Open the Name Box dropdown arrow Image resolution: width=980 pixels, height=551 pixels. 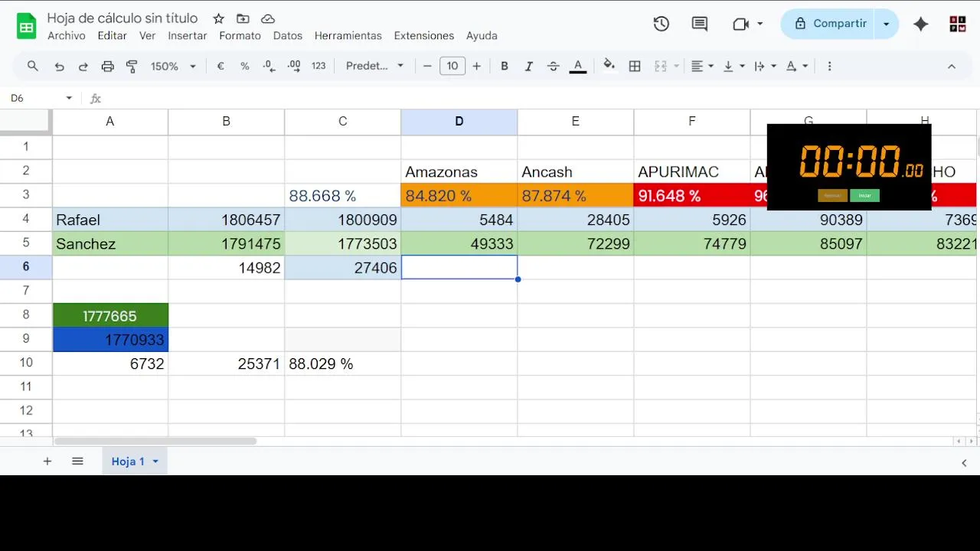pyautogui.click(x=69, y=98)
